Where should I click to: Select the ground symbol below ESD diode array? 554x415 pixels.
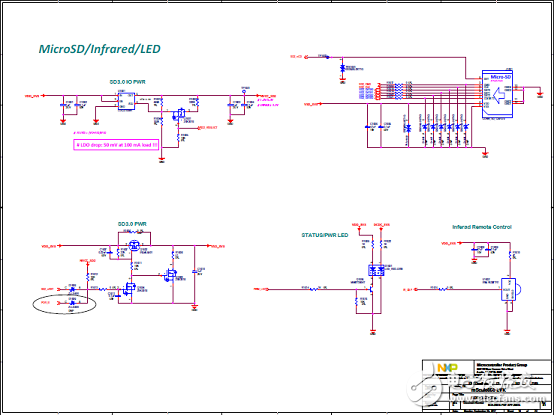[x=485, y=152]
